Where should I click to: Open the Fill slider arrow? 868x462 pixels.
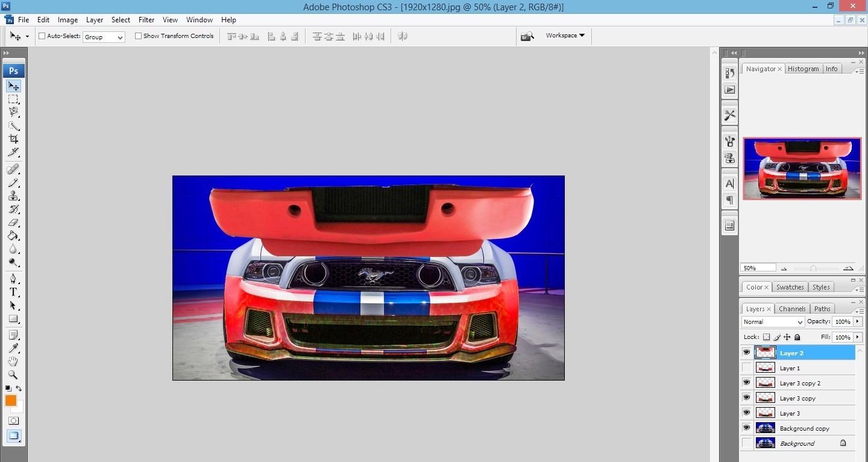coord(858,337)
